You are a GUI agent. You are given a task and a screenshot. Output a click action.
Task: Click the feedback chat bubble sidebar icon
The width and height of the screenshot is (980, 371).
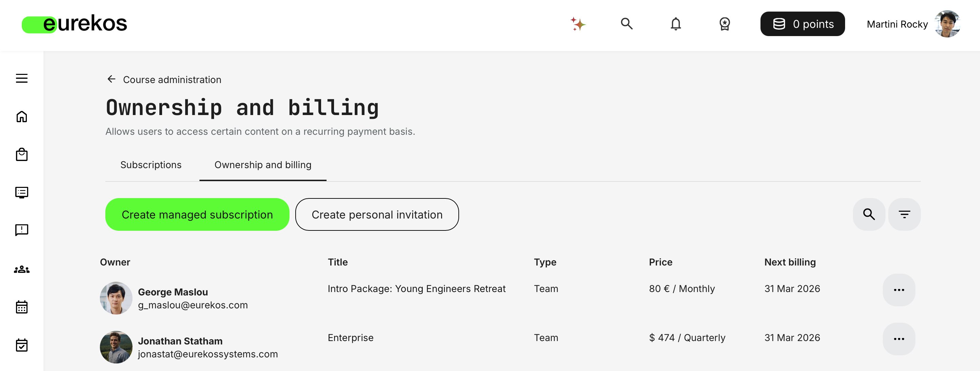22,230
